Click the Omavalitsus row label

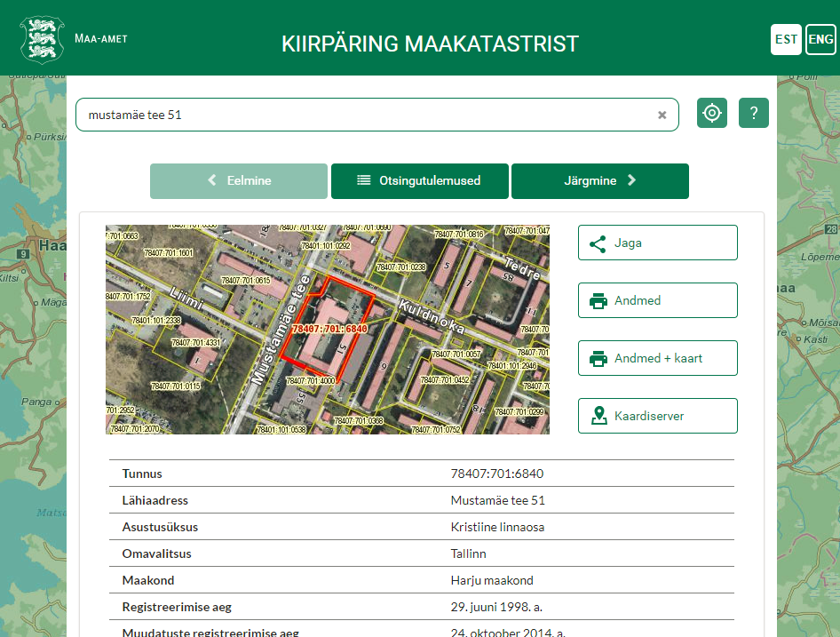pos(157,553)
